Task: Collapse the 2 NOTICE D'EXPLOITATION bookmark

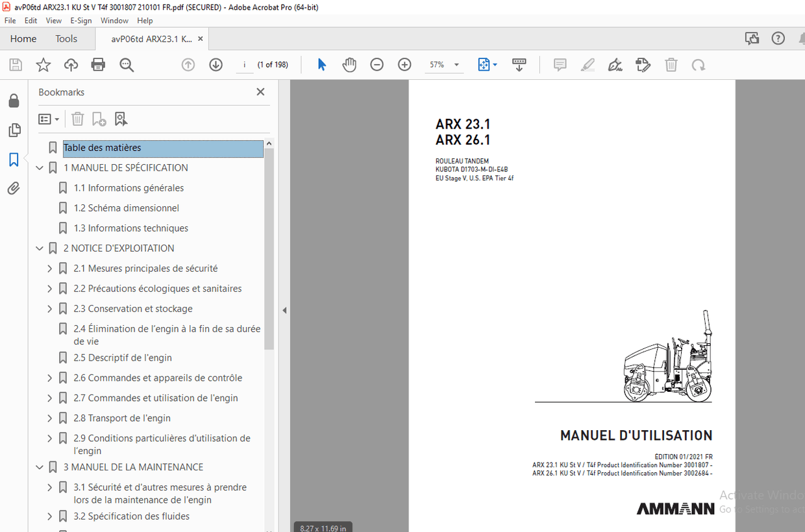Action: [39, 248]
